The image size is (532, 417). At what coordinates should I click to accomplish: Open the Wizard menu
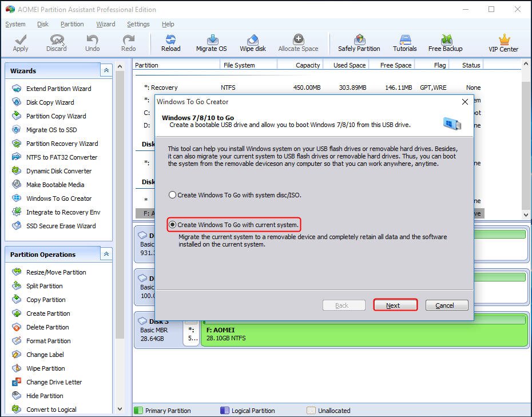(105, 24)
